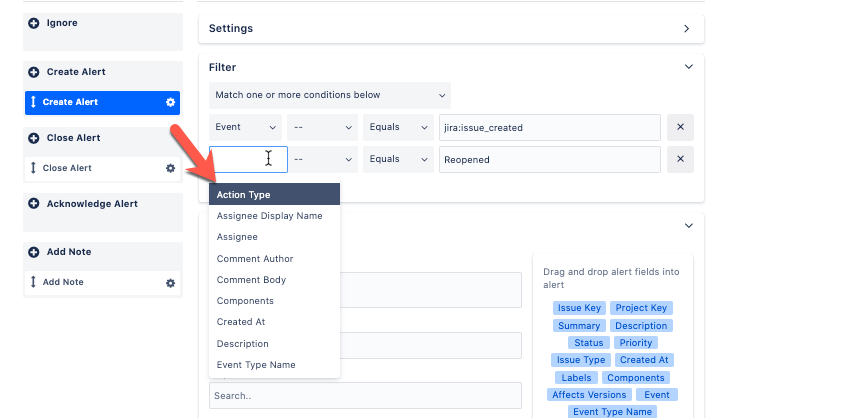The image size is (843, 418).
Task: Click the Priority alert field tag
Action: tap(635, 343)
